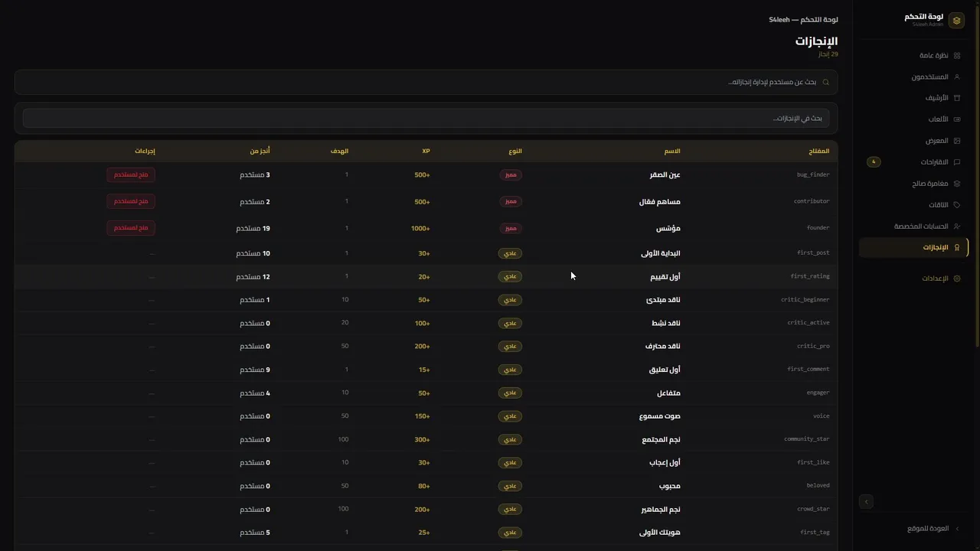Click the settings gear icon (الإعدادات)
Viewport: 980px width, 551px height.
click(957, 279)
